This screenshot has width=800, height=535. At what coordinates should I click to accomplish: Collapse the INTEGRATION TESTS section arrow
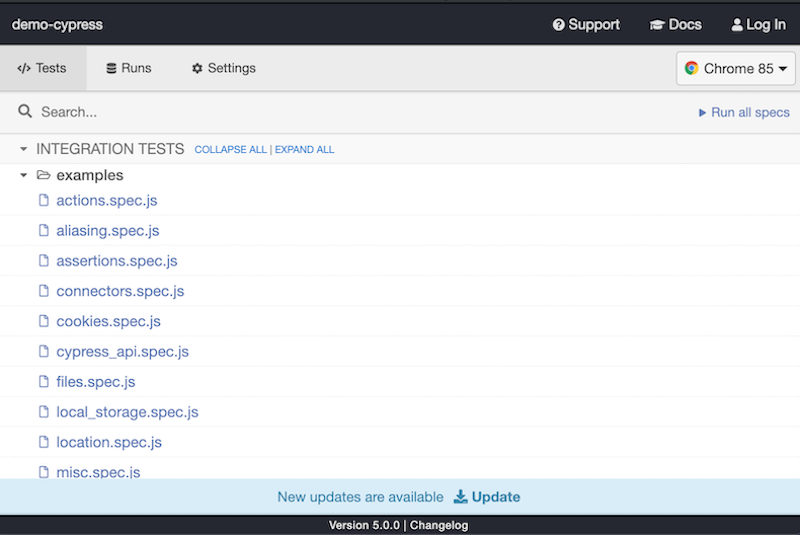coord(23,149)
